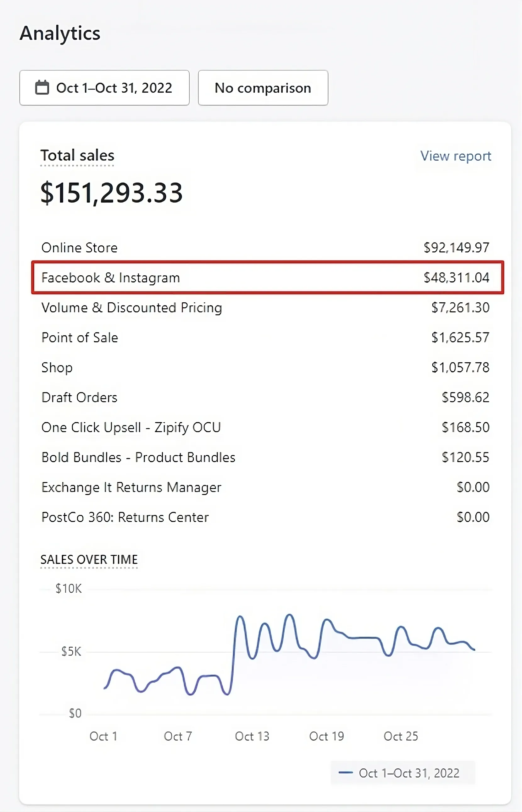Screen dimensions: 522x812
Task: Click the Volume & Discounted Pricing row
Action: click(x=265, y=308)
